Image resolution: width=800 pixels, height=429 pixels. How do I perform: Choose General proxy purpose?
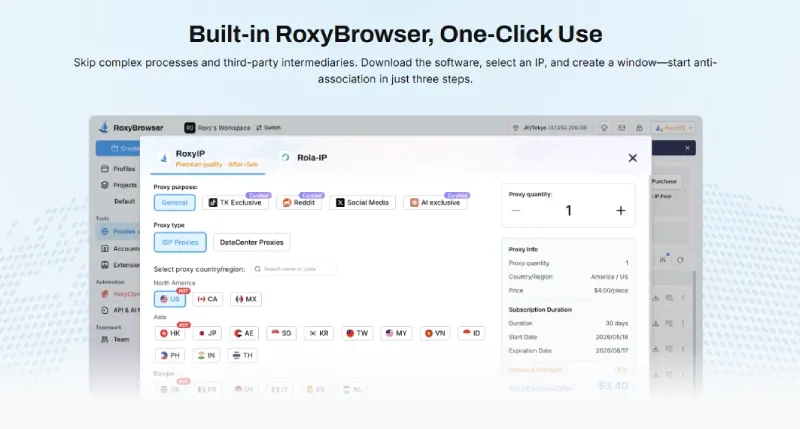pyautogui.click(x=174, y=203)
